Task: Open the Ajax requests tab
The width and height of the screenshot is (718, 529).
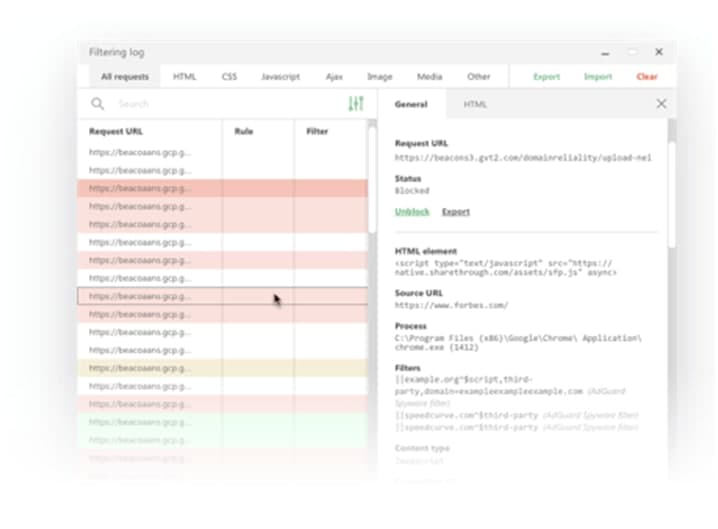Action: pos(334,77)
